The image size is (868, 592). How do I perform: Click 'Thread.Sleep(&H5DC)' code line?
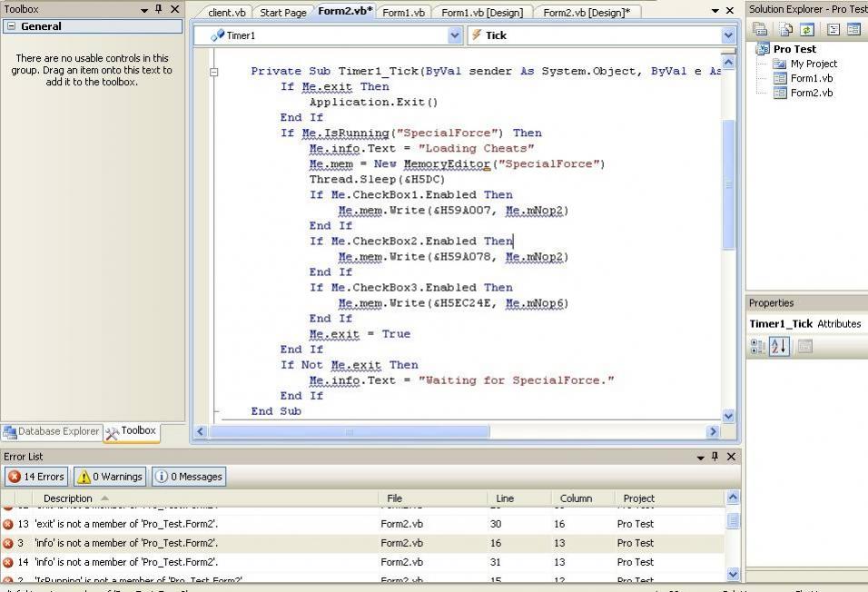377,180
